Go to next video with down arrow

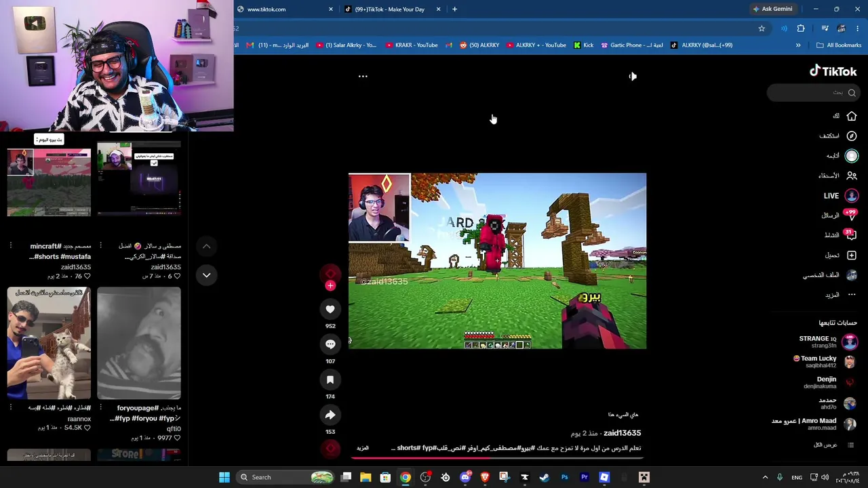click(207, 275)
